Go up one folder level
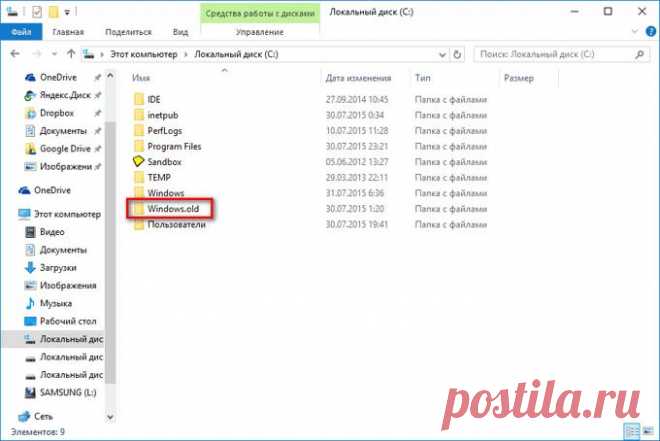The image size is (660, 441). coord(71,54)
